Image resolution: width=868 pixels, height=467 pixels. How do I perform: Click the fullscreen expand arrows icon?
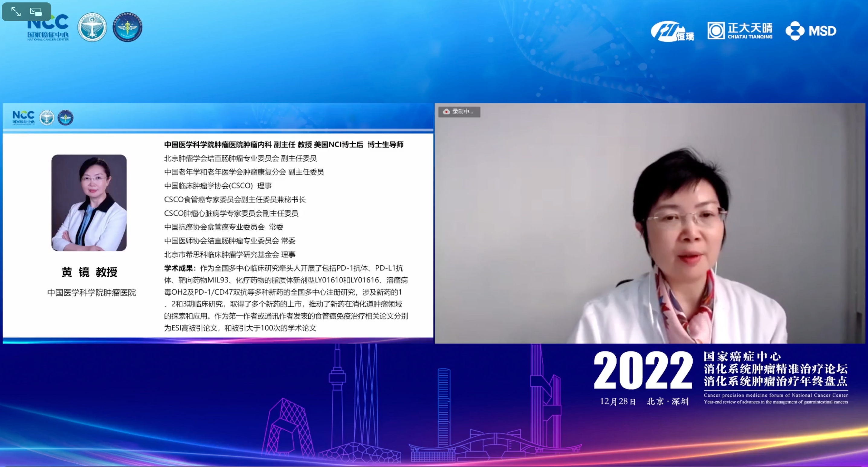tap(16, 12)
